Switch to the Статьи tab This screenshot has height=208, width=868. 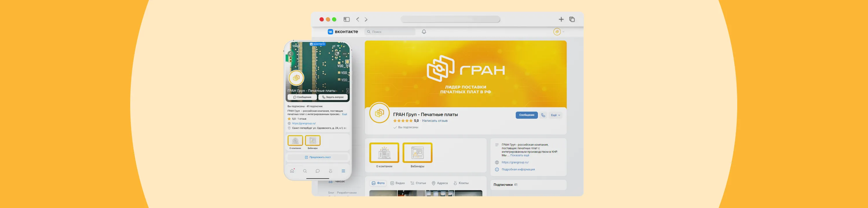coord(418,183)
